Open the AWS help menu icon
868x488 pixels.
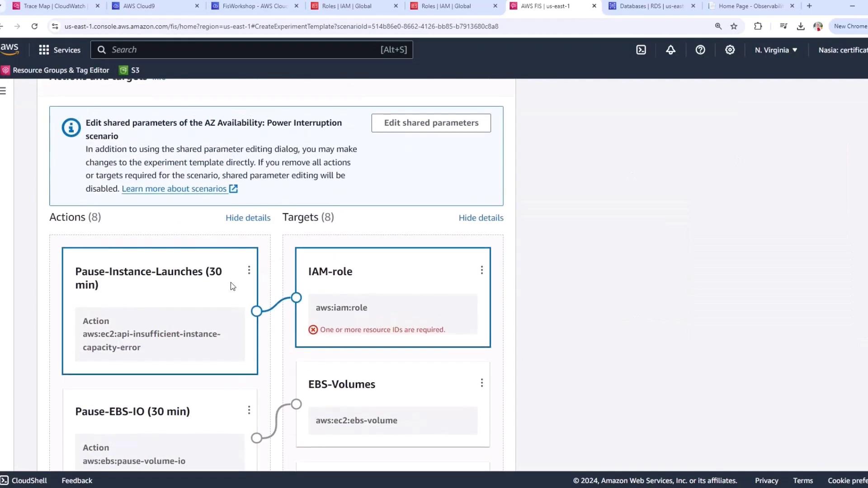[x=700, y=50]
